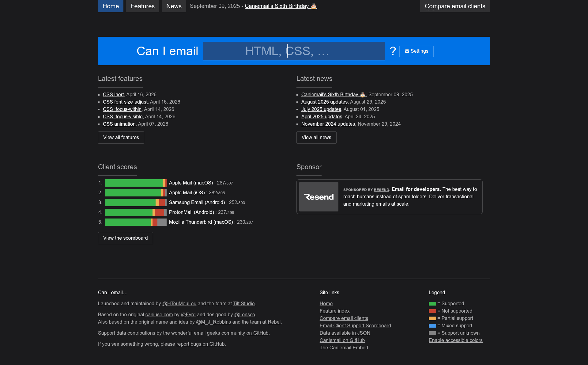Open the CSS inert feature
The height and width of the screenshot is (365, 588).
(x=113, y=95)
